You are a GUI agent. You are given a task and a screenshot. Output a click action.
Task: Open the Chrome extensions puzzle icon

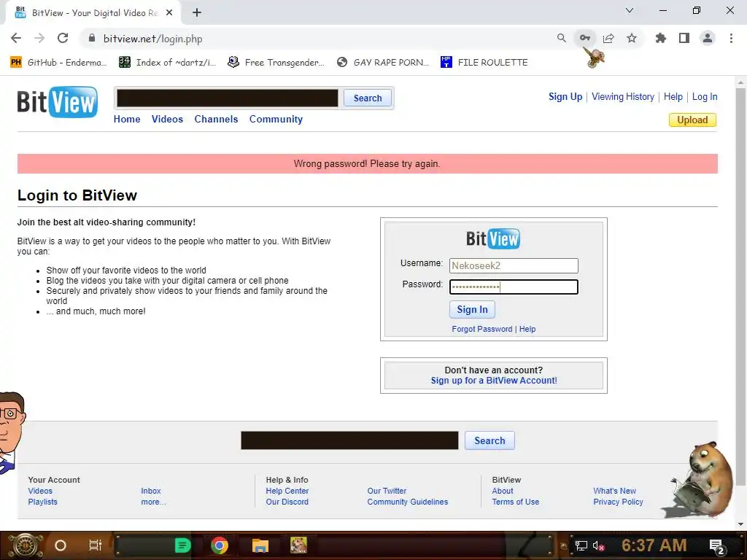tap(660, 38)
